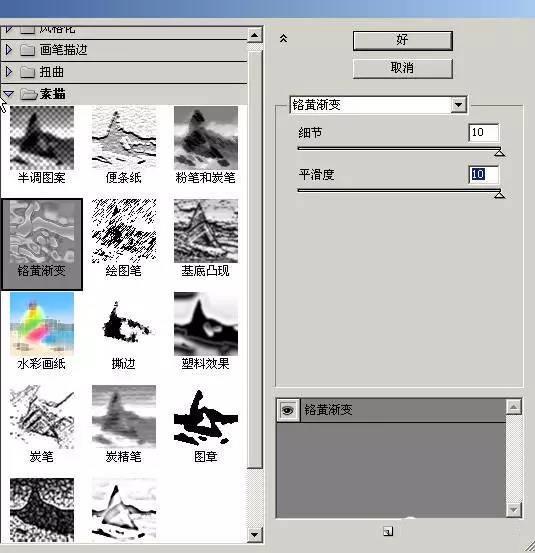
Task: Expand the 画笔描边 folder
Action: tap(9, 50)
